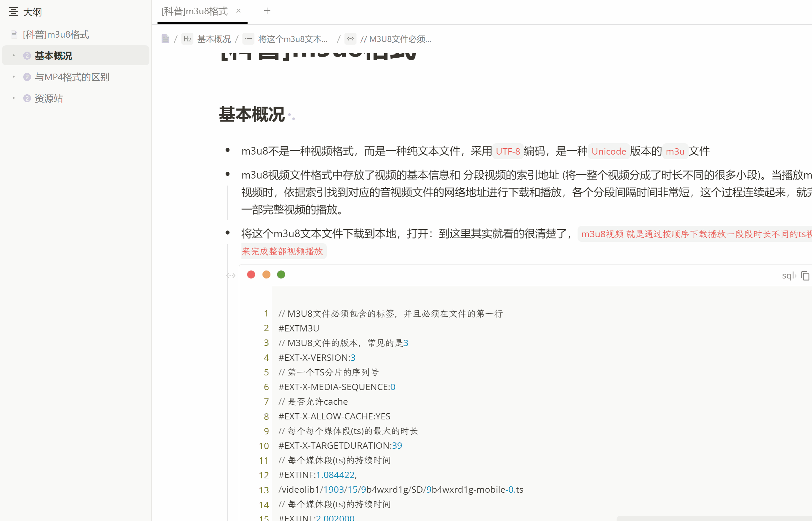Select the H2 heading icon in the breadcrumb
This screenshot has width=812, height=521.
tap(187, 39)
